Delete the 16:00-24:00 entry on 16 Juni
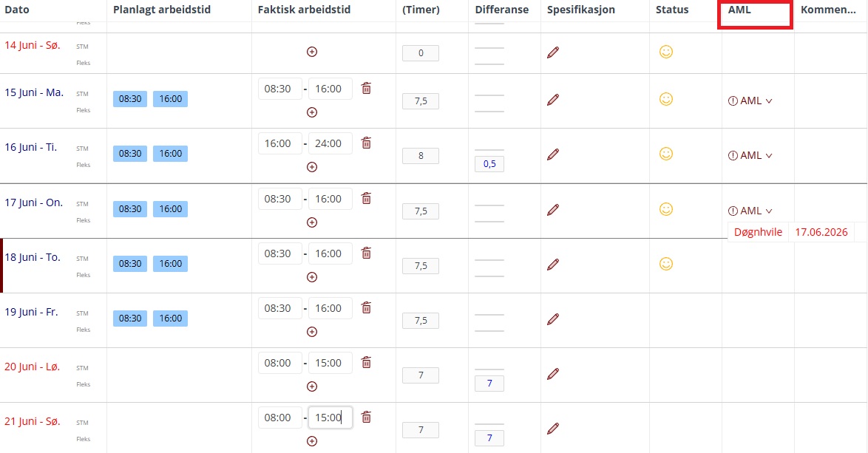The width and height of the screenshot is (868, 453). [367, 143]
